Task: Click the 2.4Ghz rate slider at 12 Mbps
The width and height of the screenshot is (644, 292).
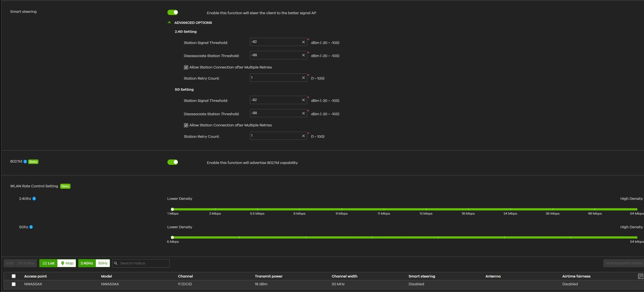Action: (426, 209)
